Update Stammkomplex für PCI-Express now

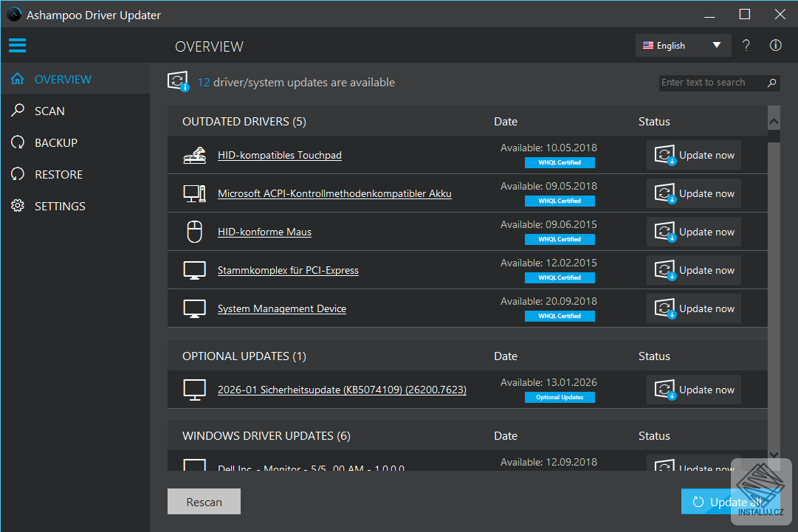click(x=694, y=270)
